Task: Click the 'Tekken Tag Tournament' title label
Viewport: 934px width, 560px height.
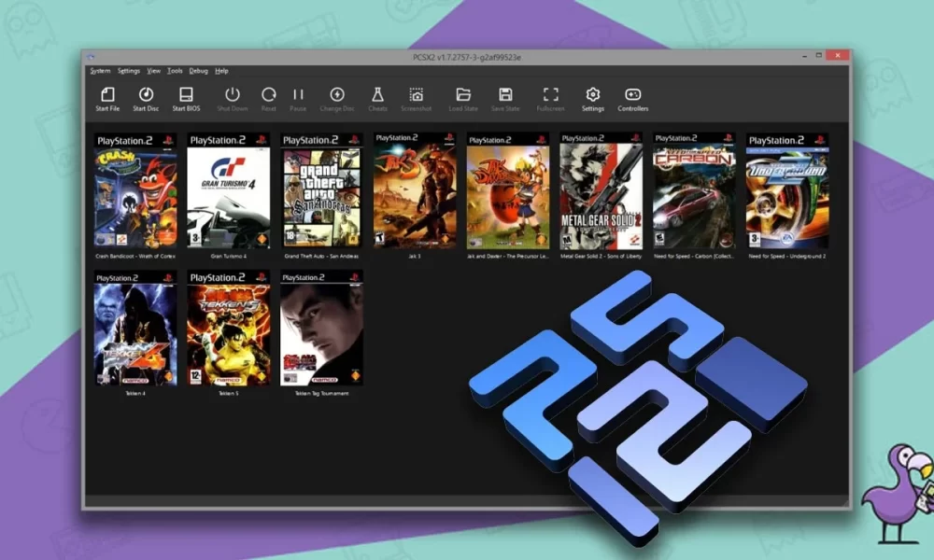Action: [321, 393]
